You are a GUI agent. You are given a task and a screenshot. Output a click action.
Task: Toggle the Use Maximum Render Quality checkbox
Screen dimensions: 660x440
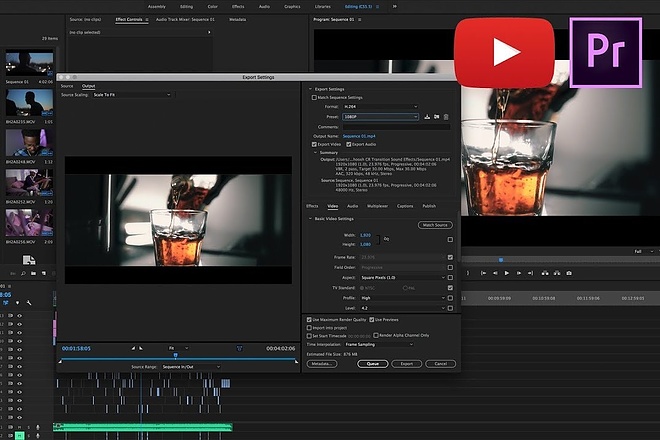(x=309, y=320)
